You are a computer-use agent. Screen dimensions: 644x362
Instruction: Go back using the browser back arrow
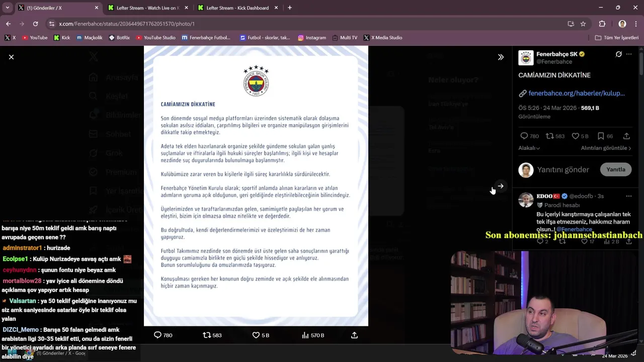pos(8,24)
